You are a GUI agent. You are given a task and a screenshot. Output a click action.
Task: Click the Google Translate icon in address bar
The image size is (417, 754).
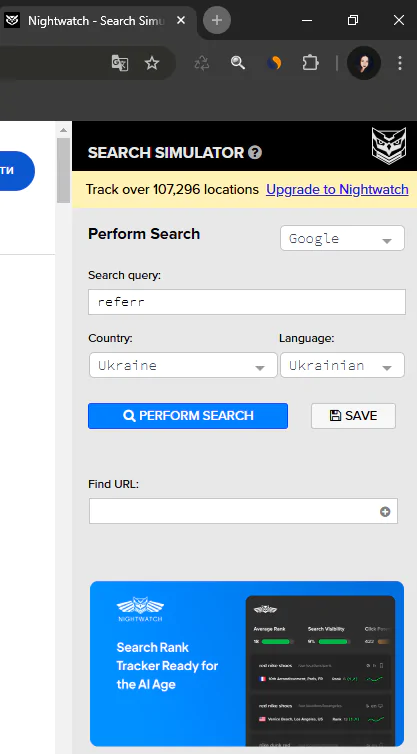(120, 63)
